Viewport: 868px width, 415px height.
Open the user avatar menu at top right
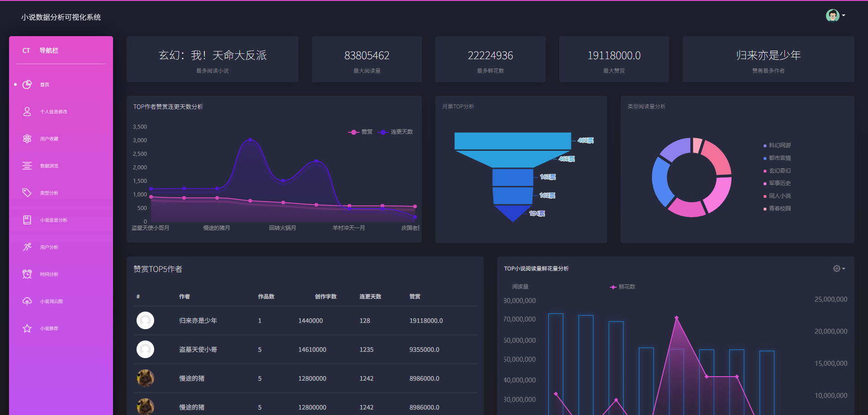[835, 15]
